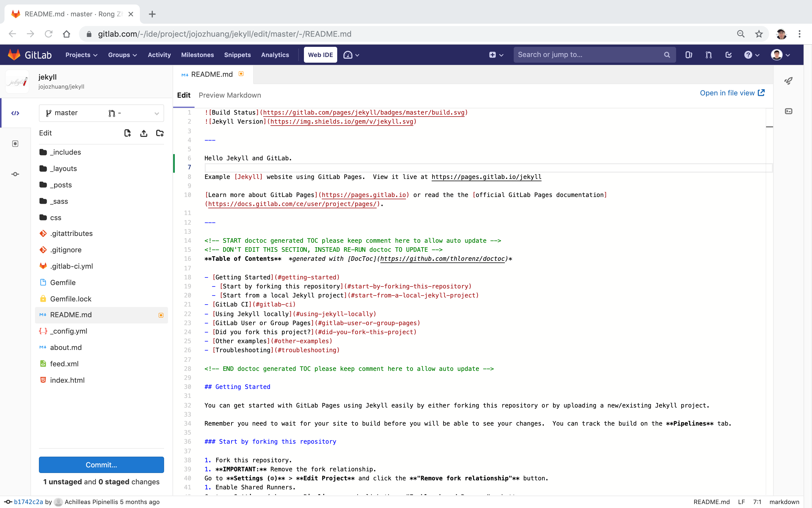Open the issues icon in navbar
The image size is (812, 508).
coord(689,55)
